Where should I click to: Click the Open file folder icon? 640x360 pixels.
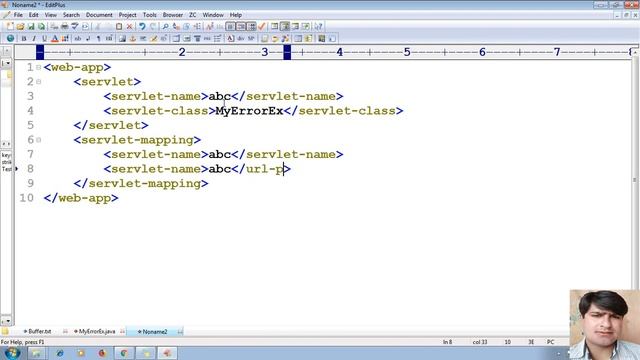[x=20, y=27]
